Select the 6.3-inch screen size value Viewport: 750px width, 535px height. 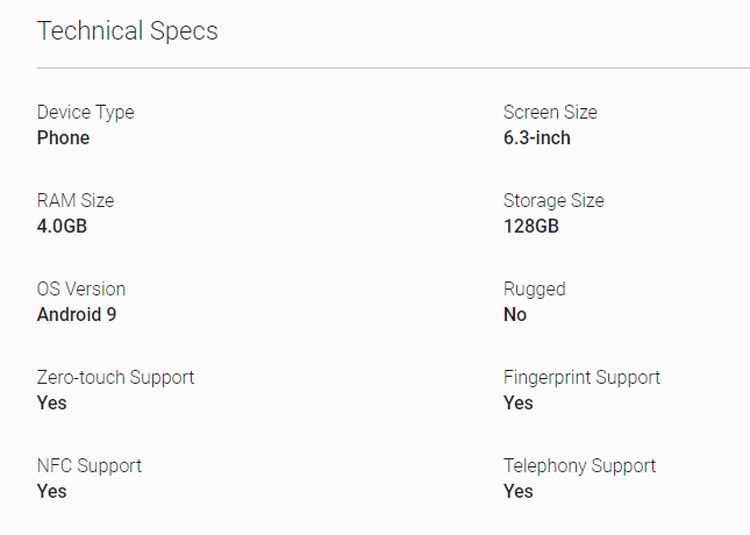pyautogui.click(x=537, y=138)
